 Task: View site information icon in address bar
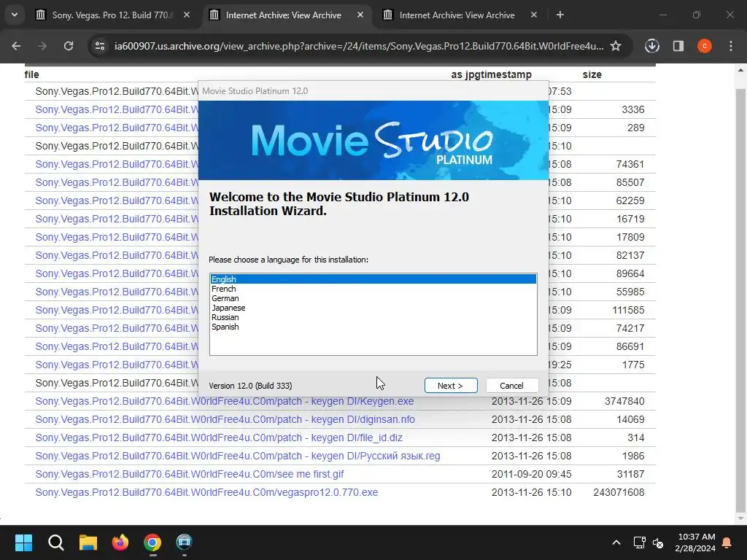coord(100,46)
